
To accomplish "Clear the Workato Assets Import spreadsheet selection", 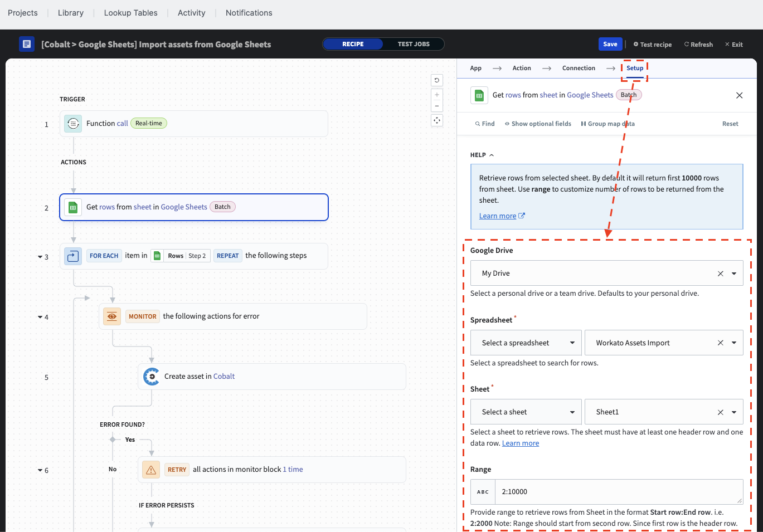I will point(721,343).
